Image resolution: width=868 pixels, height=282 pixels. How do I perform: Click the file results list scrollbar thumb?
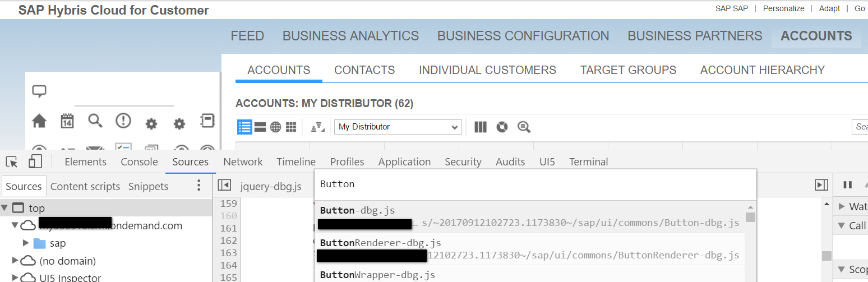click(750, 217)
